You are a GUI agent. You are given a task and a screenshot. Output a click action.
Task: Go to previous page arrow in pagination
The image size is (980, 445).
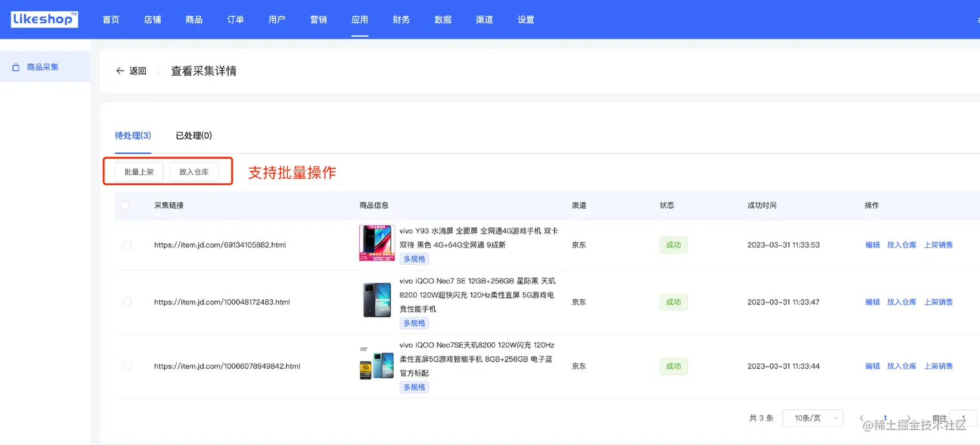click(861, 418)
